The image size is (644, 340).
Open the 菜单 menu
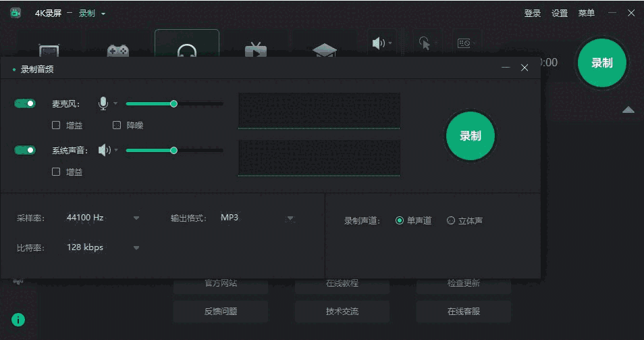tap(586, 13)
